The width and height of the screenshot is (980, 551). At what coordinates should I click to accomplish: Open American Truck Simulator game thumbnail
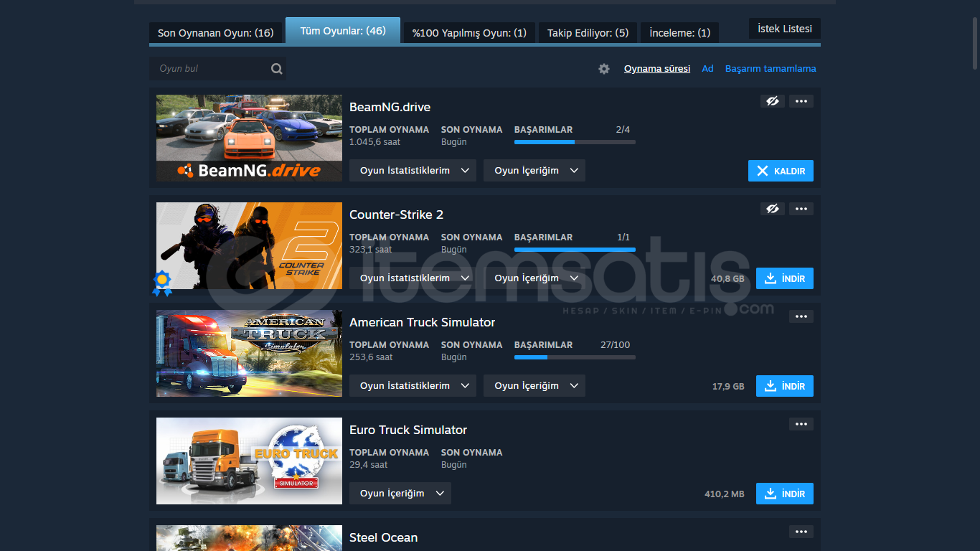(x=249, y=353)
